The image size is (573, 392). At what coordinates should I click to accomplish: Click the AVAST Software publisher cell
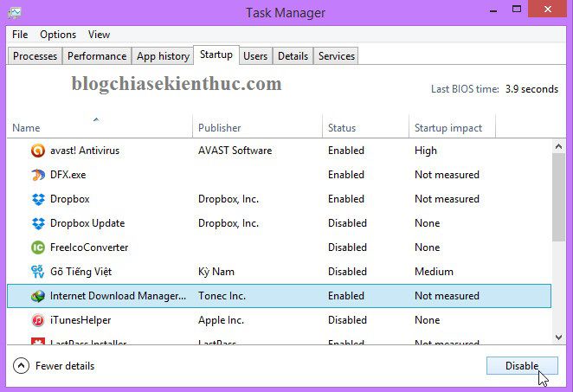tap(235, 151)
